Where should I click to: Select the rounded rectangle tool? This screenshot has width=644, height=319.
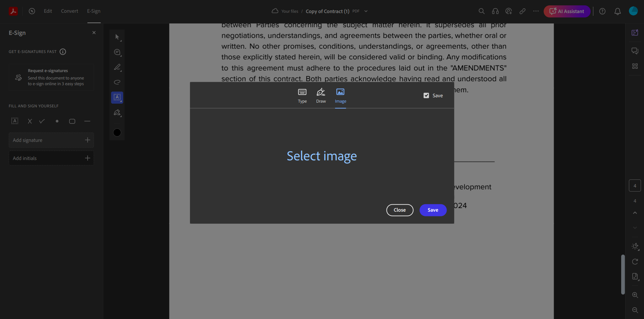click(x=72, y=121)
